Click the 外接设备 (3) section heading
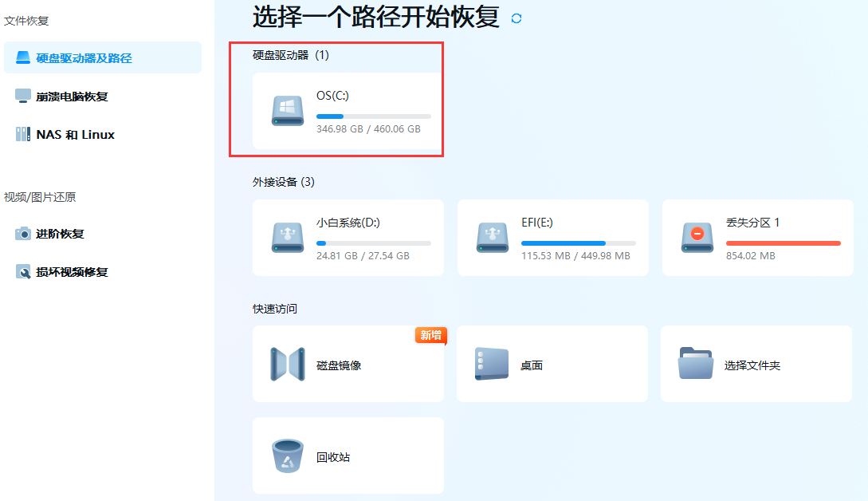Viewport: 868px width, 501px height. 284,182
